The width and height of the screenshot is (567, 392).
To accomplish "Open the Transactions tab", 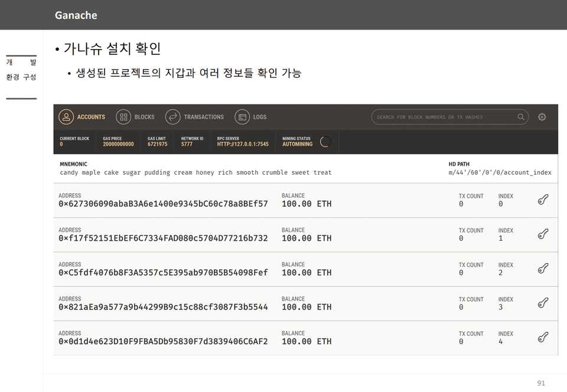I will (x=194, y=117).
